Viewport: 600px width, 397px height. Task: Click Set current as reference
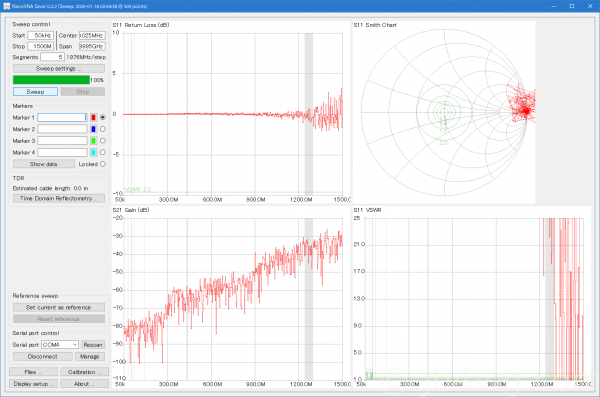(x=59, y=307)
